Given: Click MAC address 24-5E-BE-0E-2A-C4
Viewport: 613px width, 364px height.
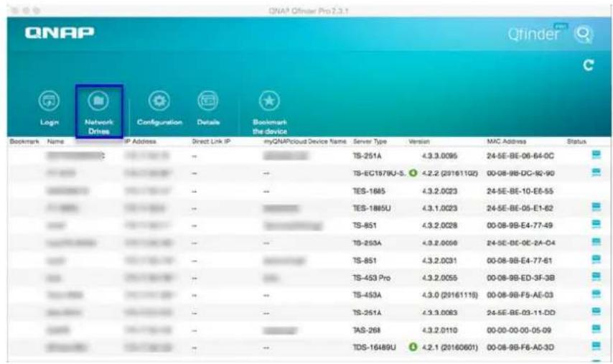Looking at the screenshot, I should click(520, 243).
